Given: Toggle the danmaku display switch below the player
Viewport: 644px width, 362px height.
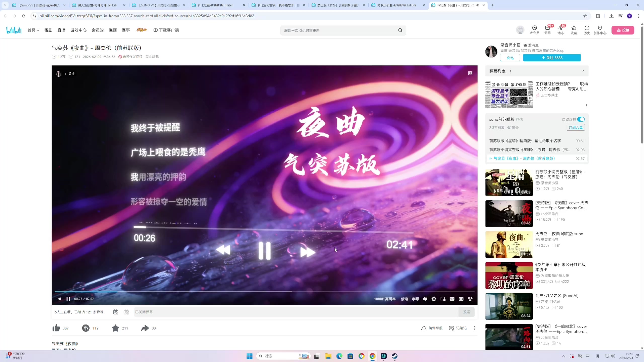Looking at the screenshot, I should [115, 312].
